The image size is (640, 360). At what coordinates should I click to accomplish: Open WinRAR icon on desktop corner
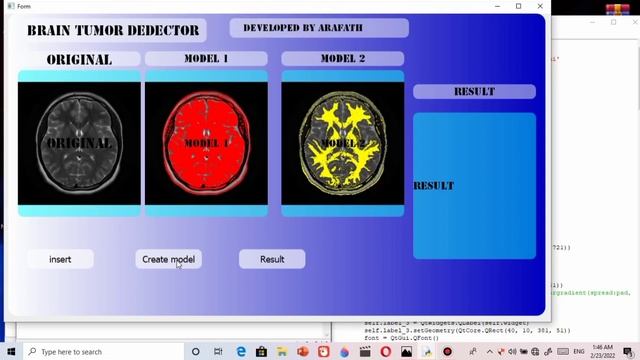[618, 9]
